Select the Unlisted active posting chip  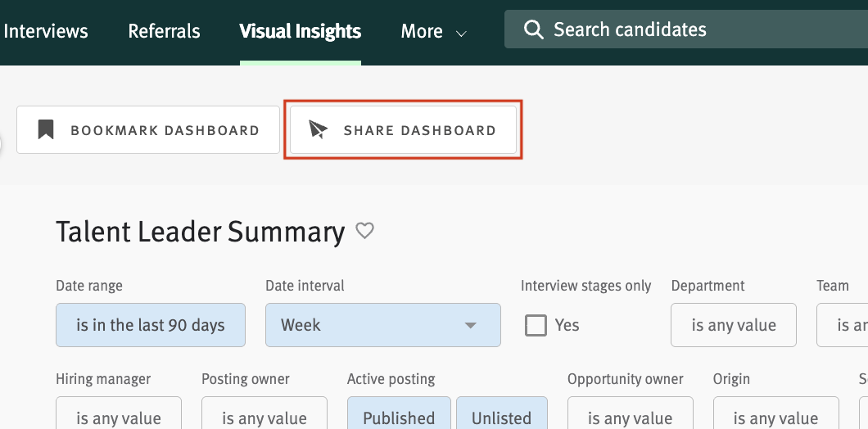[501, 413]
